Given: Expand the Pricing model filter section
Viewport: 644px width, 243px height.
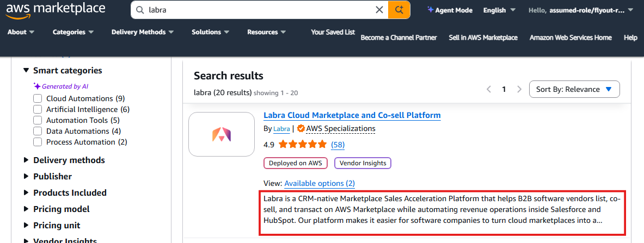Looking at the screenshot, I should tap(61, 209).
